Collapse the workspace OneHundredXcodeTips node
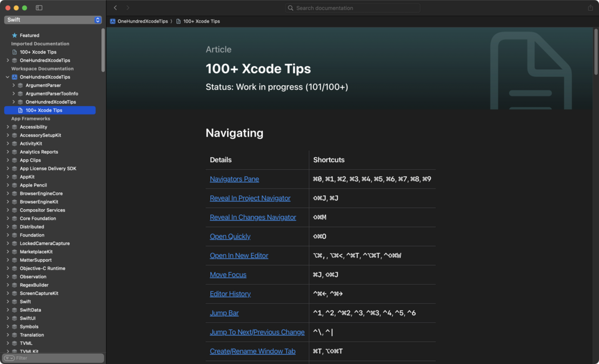599x364 pixels. coord(8,77)
